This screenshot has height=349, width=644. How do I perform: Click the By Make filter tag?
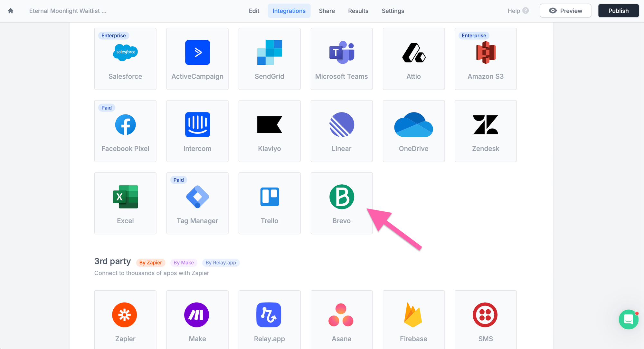click(184, 262)
